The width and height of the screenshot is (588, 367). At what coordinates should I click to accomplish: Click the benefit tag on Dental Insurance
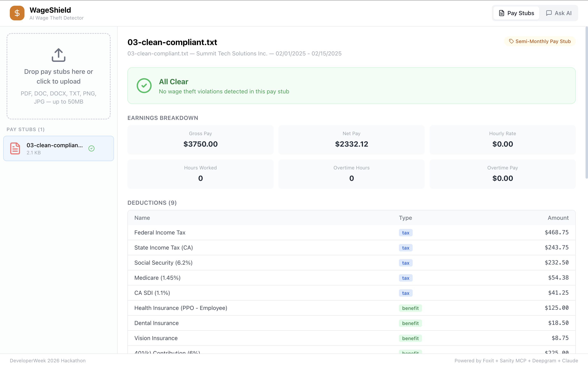pyautogui.click(x=410, y=323)
